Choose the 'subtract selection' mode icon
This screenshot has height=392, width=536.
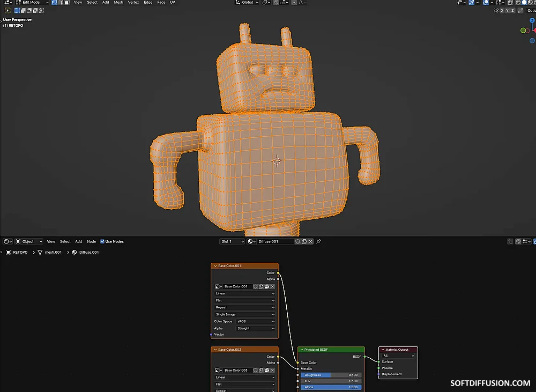click(x=29, y=11)
